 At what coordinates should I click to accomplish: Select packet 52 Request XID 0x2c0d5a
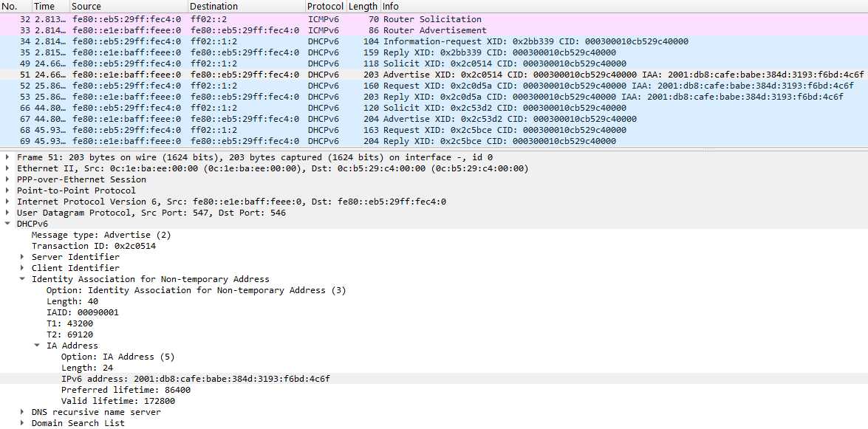click(x=434, y=86)
